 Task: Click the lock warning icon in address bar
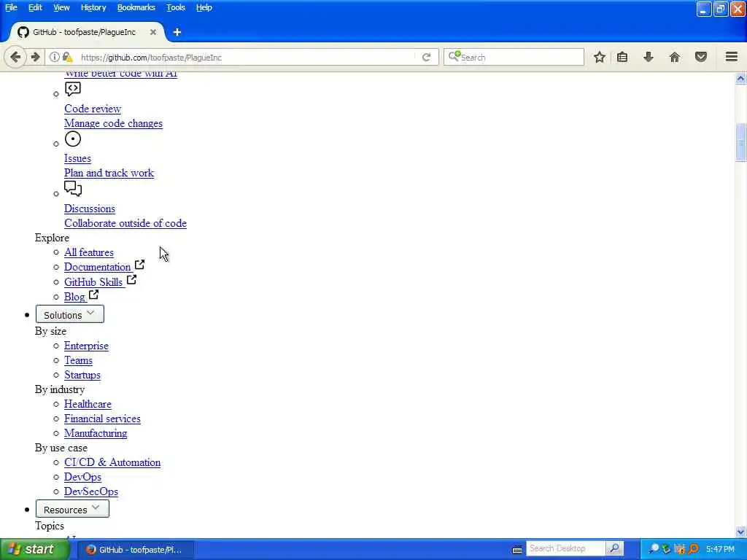(x=68, y=57)
